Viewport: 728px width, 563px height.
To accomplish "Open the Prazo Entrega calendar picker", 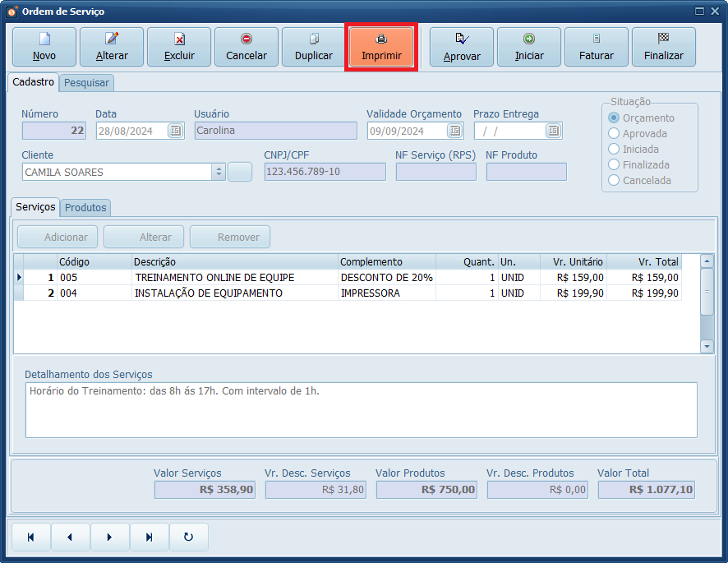I will [553, 131].
